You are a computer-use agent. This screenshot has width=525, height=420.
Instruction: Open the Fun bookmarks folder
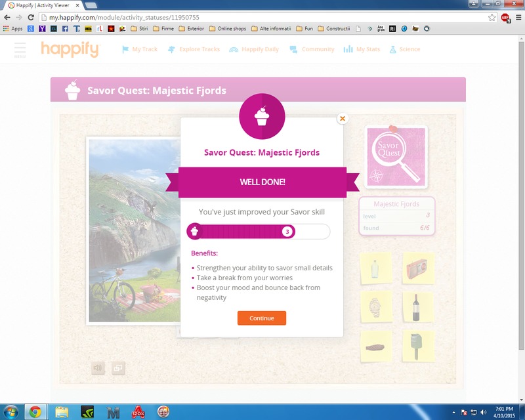(304, 29)
